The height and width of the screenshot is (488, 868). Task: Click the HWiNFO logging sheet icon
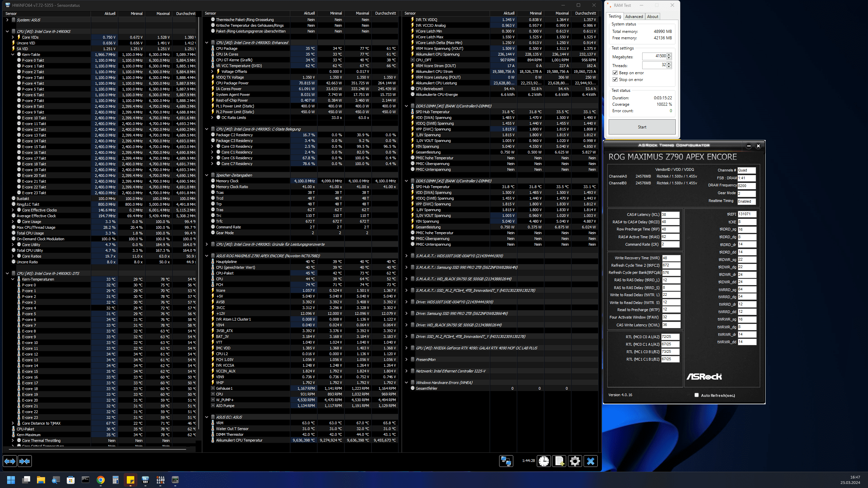click(x=559, y=461)
